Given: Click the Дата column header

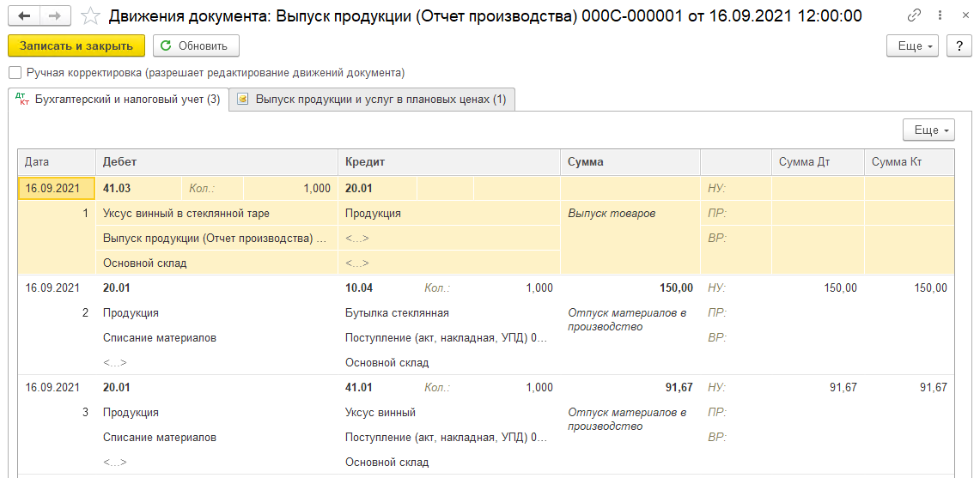Looking at the screenshot, I should [x=56, y=162].
